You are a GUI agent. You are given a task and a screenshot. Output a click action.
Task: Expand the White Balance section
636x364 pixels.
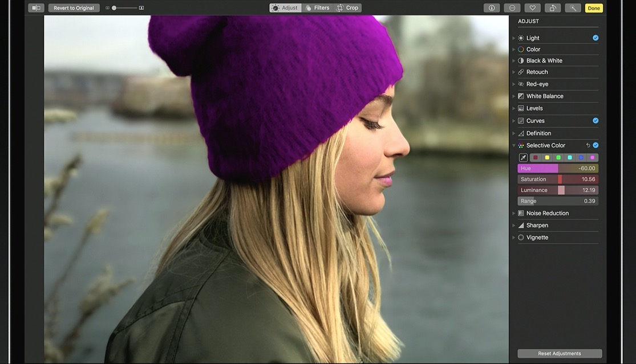(513, 96)
